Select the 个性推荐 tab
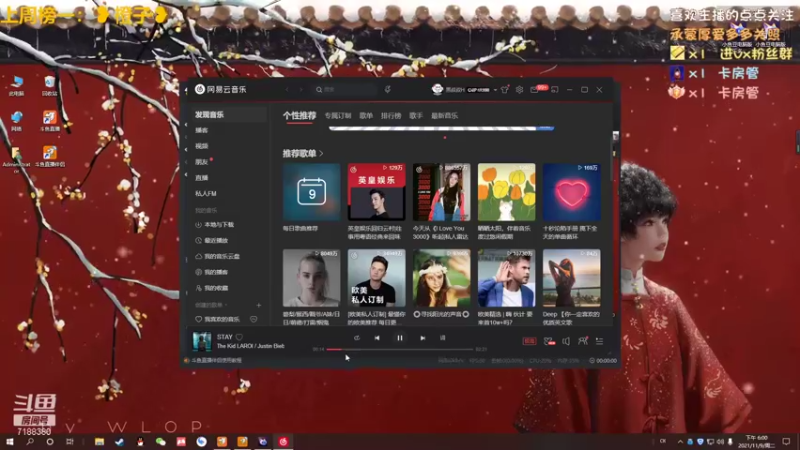The width and height of the screenshot is (800, 450). (299, 116)
